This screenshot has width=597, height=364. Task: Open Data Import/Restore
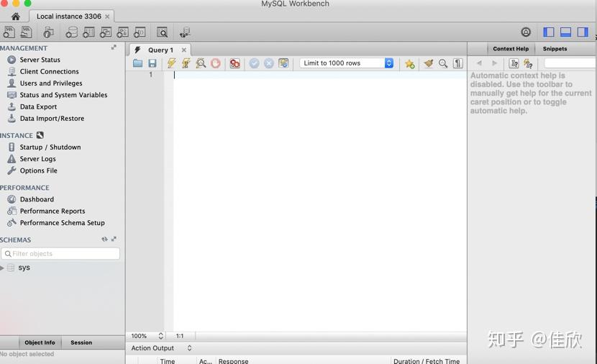pos(53,119)
